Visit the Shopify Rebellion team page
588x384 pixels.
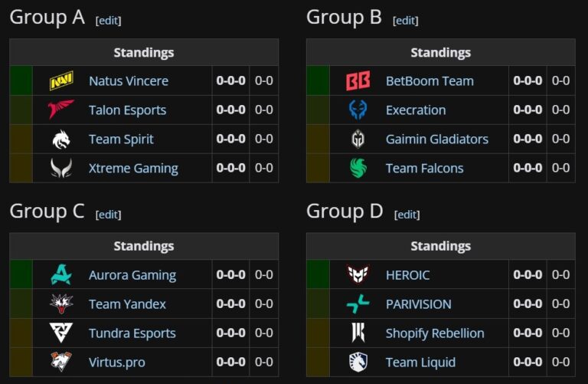[435, 333]
